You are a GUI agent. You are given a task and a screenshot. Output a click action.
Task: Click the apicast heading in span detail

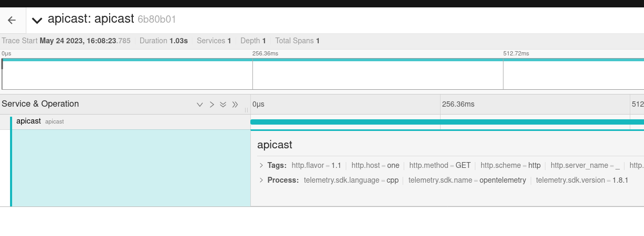pyautogui.click(x=275, y=145)
